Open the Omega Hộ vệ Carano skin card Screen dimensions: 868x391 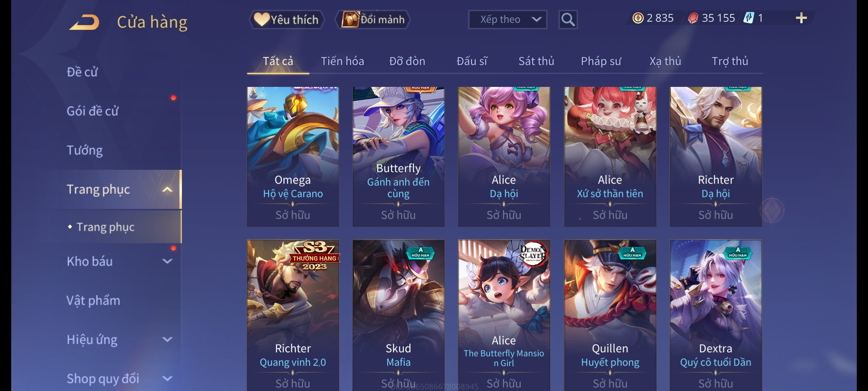pyautogui.click(x=293, y=157)
